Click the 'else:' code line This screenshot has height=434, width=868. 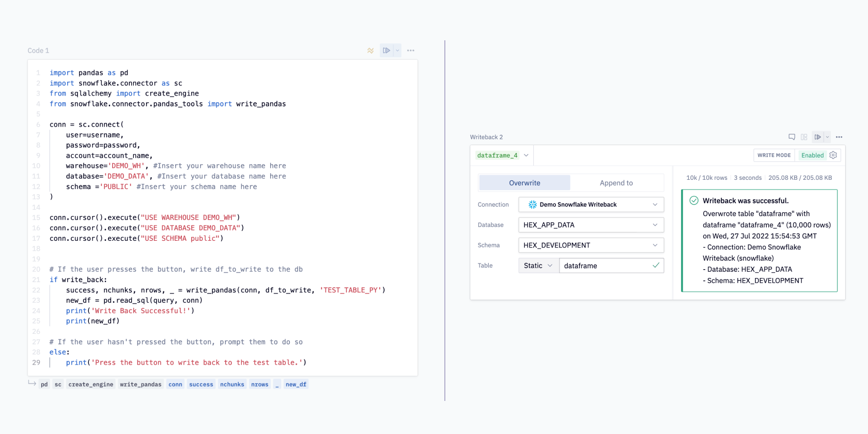(x=59, y=352)
